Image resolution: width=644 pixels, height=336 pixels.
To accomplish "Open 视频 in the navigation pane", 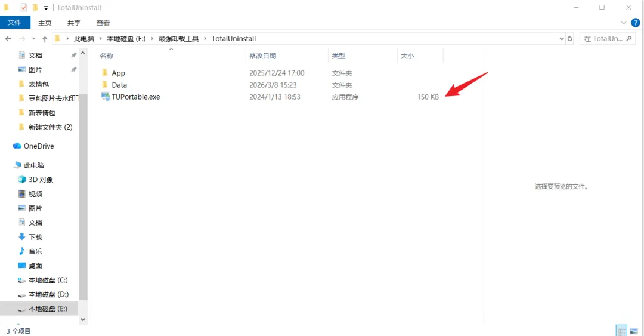I will click(x=35, y=194).
